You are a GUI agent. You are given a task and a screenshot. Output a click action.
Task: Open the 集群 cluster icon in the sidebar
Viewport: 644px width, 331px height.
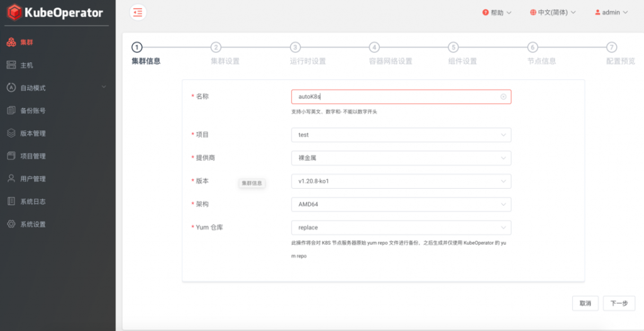click(11, 42)
